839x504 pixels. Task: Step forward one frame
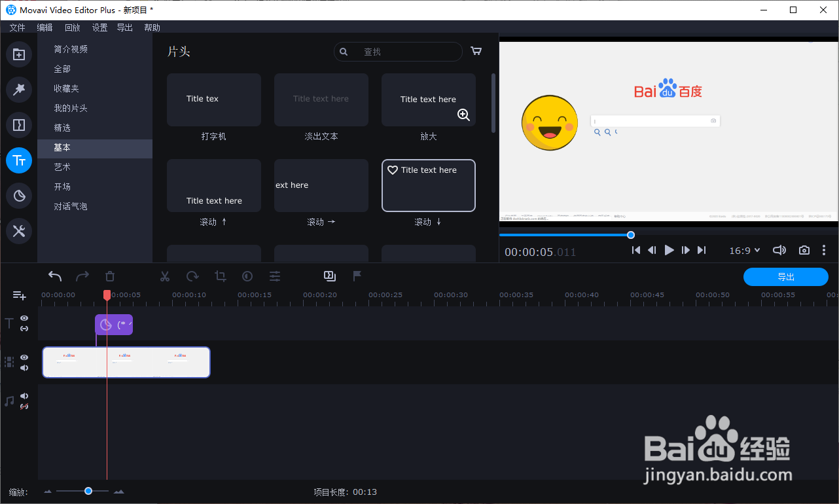point(686,250)
